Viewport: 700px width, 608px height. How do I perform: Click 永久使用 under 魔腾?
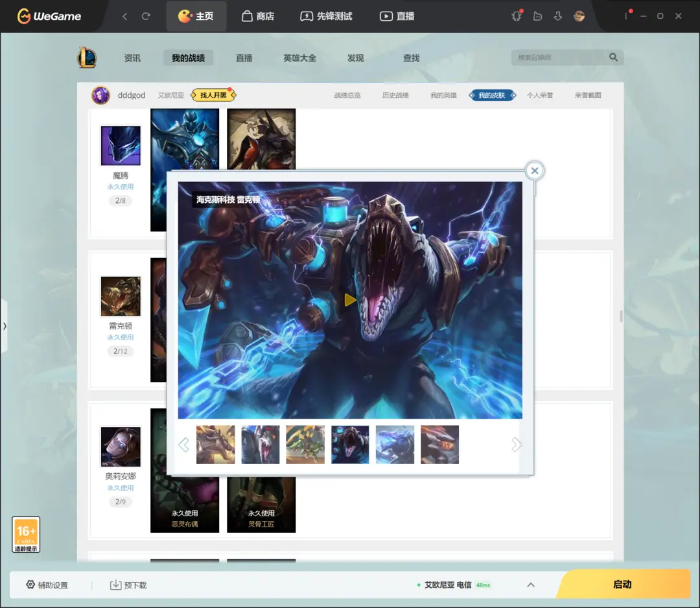tap(121, 187)
